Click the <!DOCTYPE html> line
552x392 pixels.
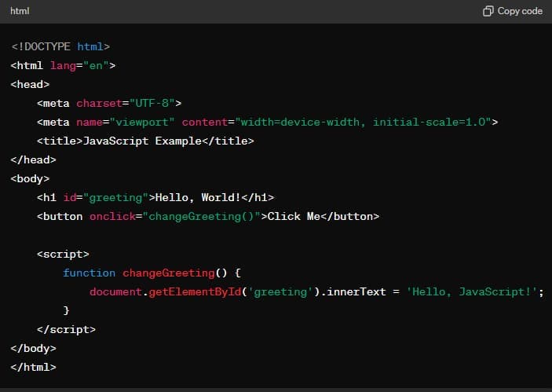tap(60, 46)
